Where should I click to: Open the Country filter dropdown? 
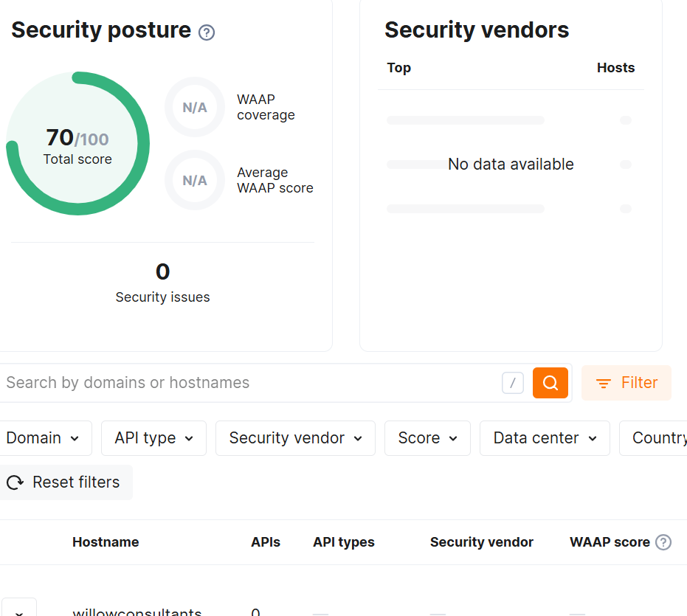click(662, 437)
